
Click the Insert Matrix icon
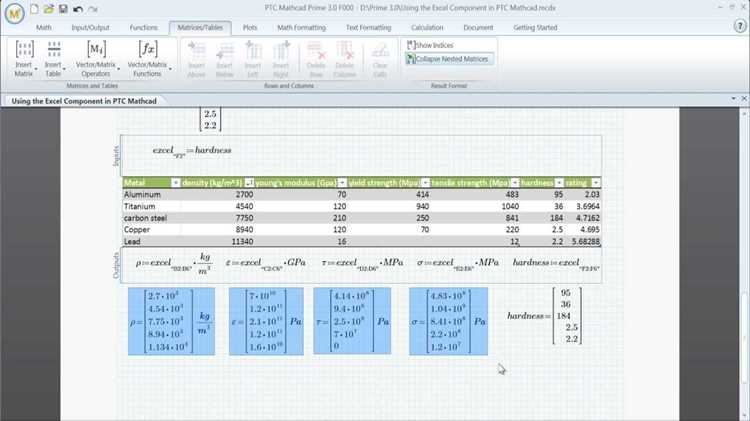[24, 49]
